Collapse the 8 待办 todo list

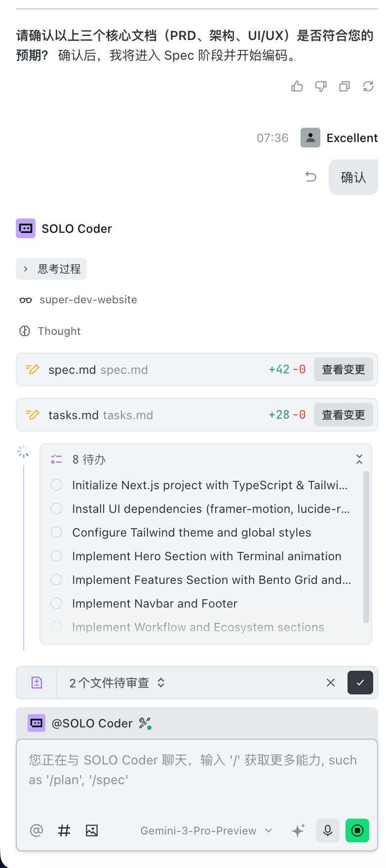[359, 460]
